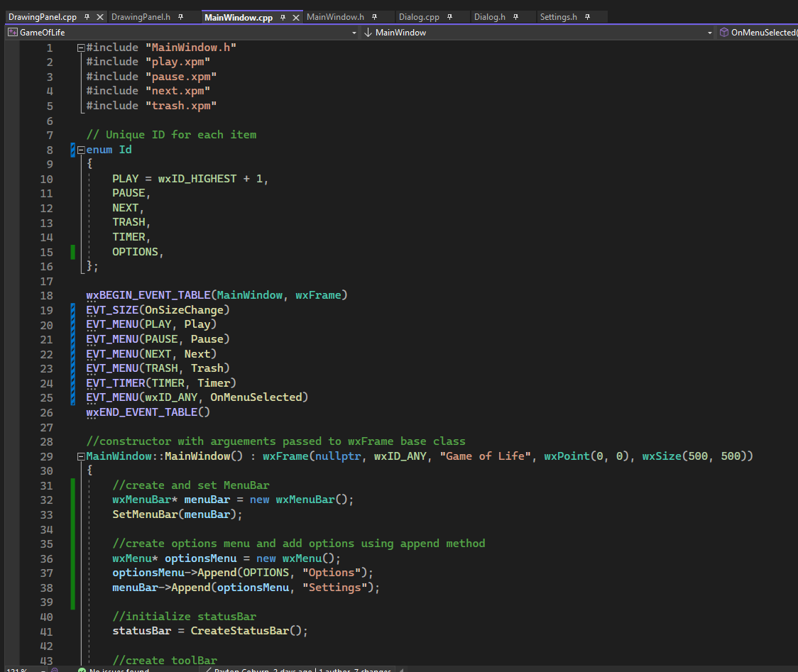The image size is (798, 672).
Task: Click the green change indicator beside line 32
Action: tap(72, 499)
